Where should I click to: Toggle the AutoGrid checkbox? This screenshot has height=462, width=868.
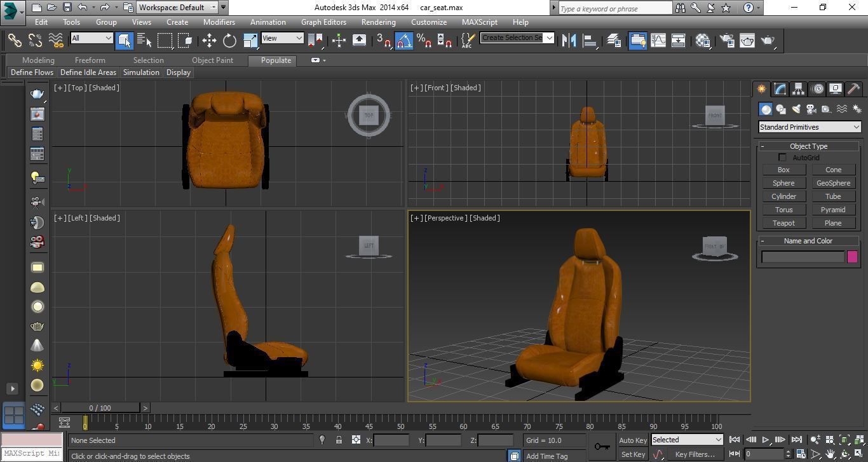pos(782,158)
